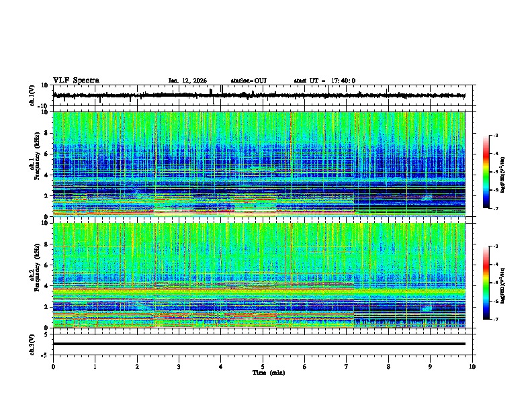Click time axis tick label "9"
This screenshot has height=411, width=532.
[430, 367]
